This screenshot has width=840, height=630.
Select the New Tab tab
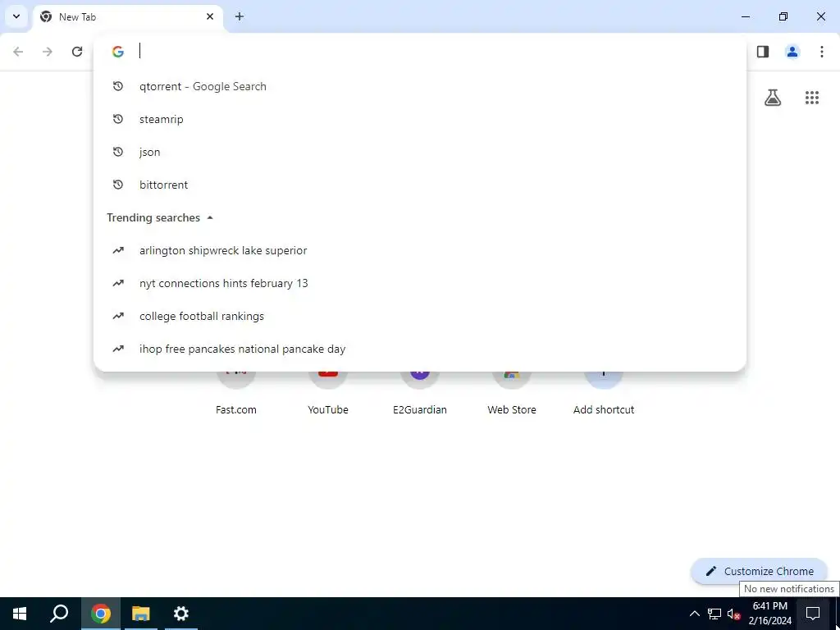tap(127, 17)
